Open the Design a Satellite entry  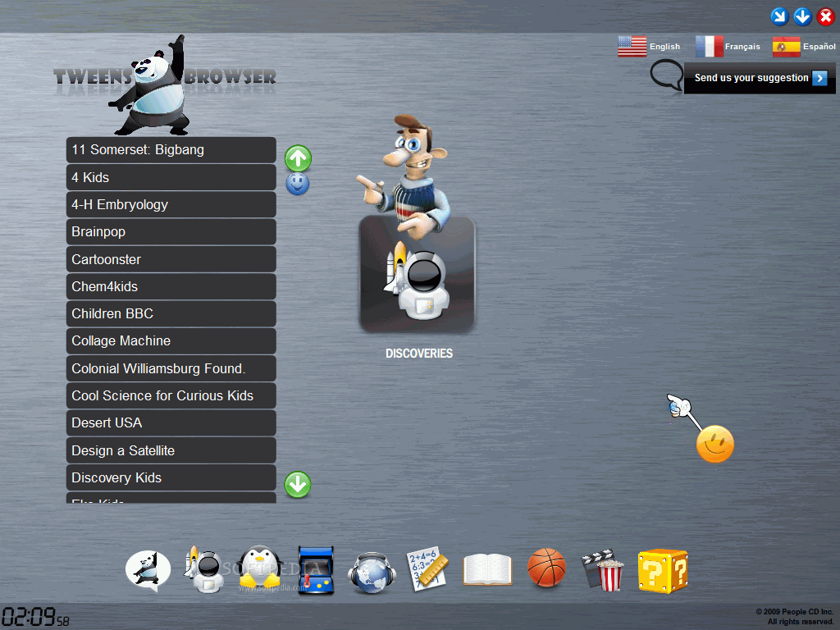pos(171,450)
